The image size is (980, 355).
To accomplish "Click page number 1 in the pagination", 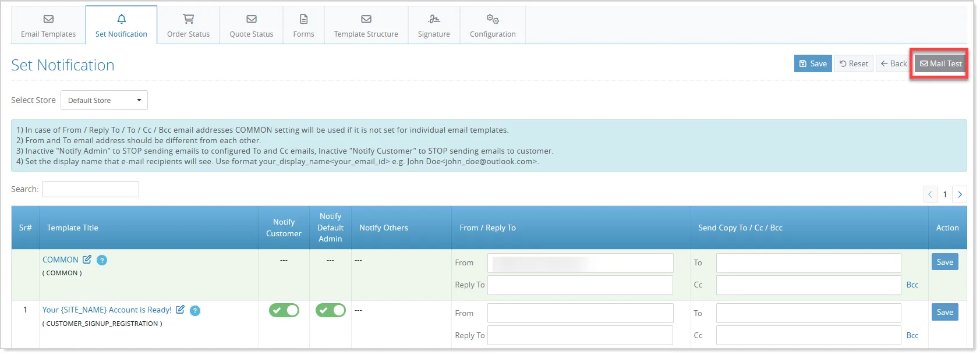I will coord(945,194).
